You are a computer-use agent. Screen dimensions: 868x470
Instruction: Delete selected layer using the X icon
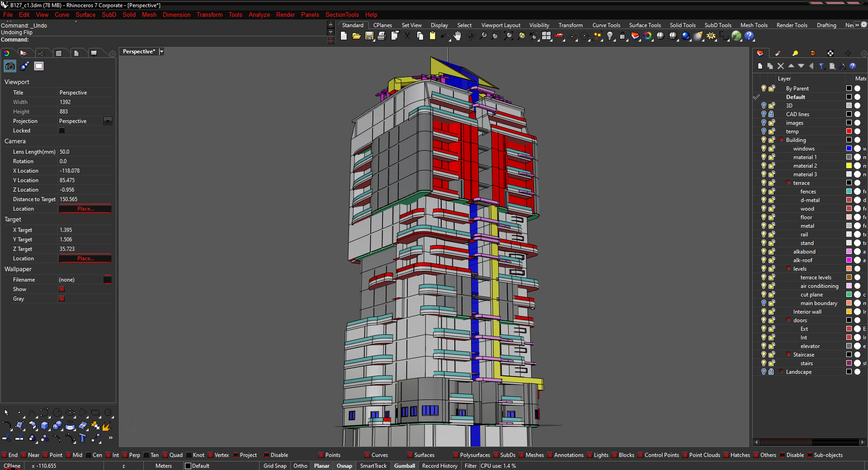click(x=781, y=66)
